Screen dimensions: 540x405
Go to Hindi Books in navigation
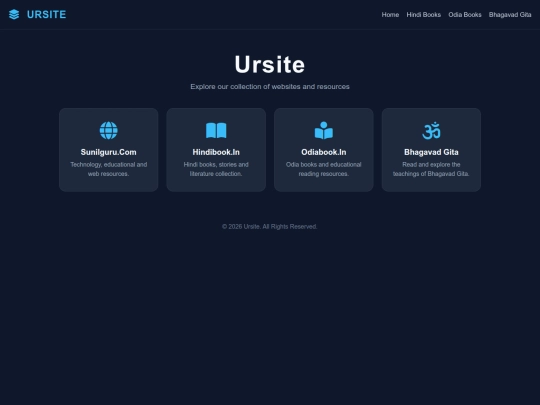click(x=424, y=15)
